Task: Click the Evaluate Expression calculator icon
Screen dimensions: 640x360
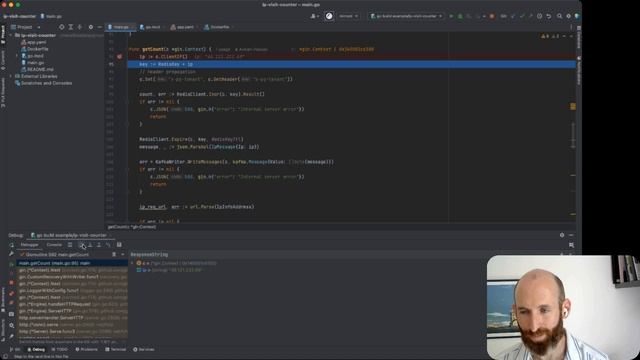Action: pos(119,245)
